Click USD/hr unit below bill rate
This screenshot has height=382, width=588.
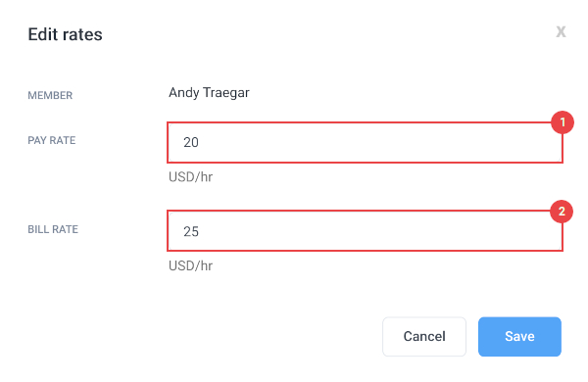[x=190, y=265]
